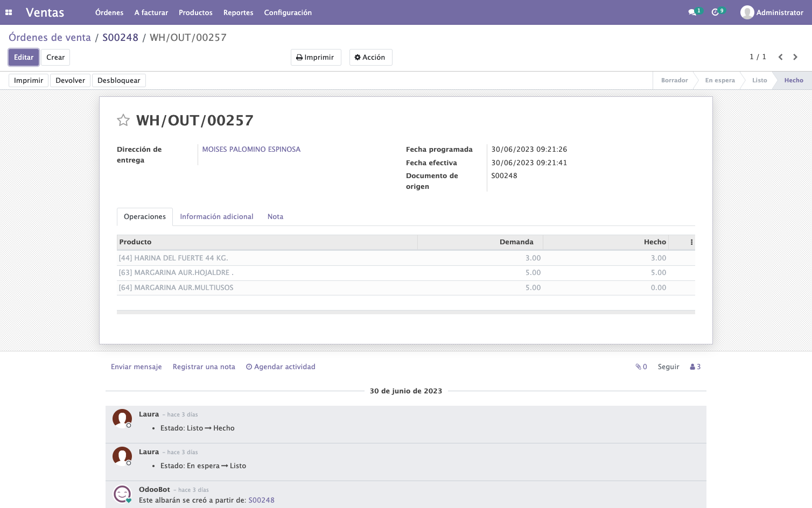The width and height of the screenshot is (812, 508).
Task: Click the Editar button
Action: click(x=24, y=58)
